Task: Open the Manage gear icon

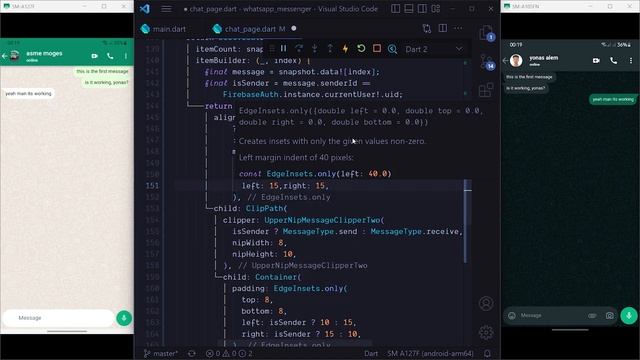Action: coord(486,333)
